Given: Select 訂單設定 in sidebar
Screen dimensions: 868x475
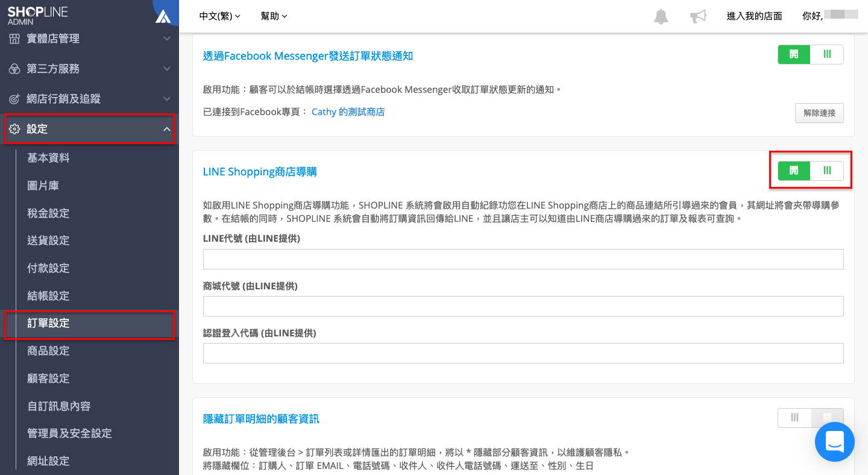Looking at the screenshot, I should pyautogui.click(x=49, y=323).
